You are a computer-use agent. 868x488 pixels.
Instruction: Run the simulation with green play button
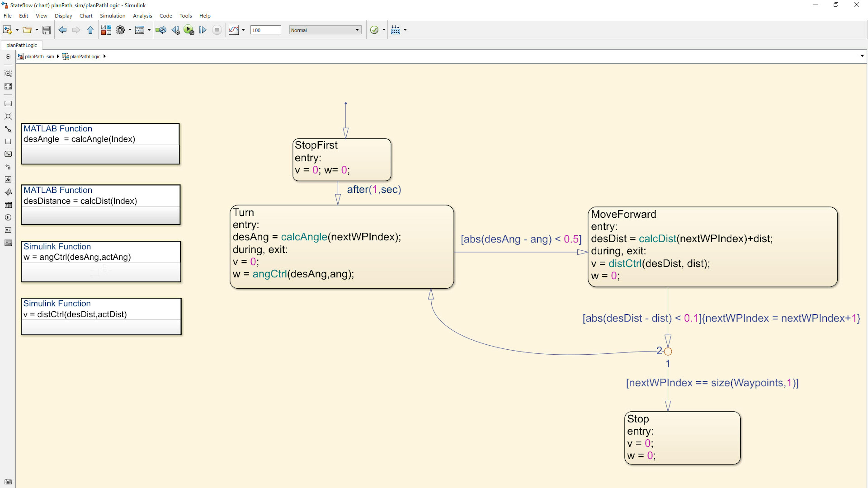coord(189,30)
